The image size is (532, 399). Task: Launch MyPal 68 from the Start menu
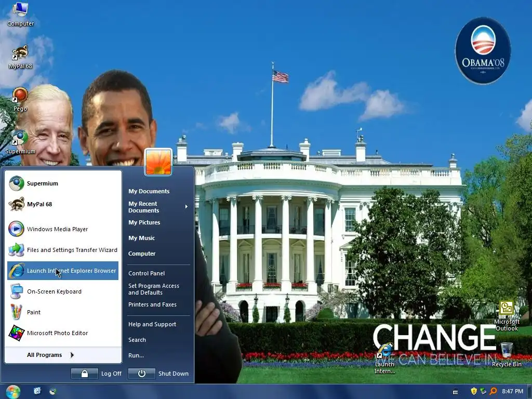[x=63, y=204]
